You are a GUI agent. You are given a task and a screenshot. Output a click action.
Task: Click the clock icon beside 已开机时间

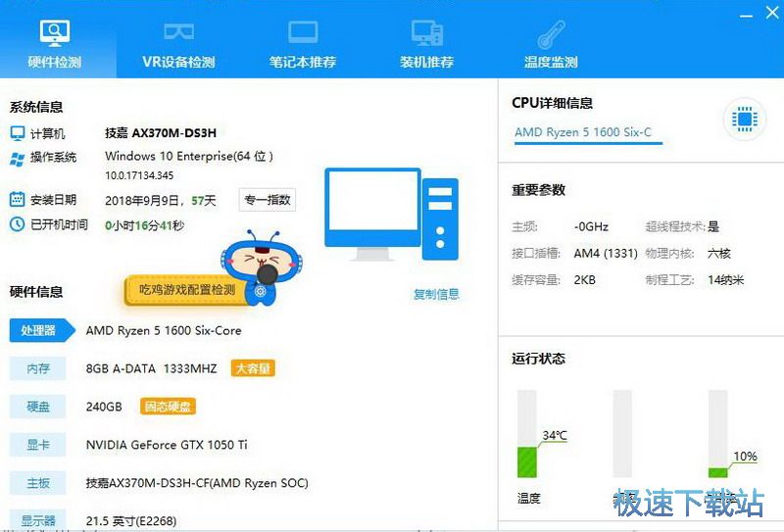click(17, 224)
